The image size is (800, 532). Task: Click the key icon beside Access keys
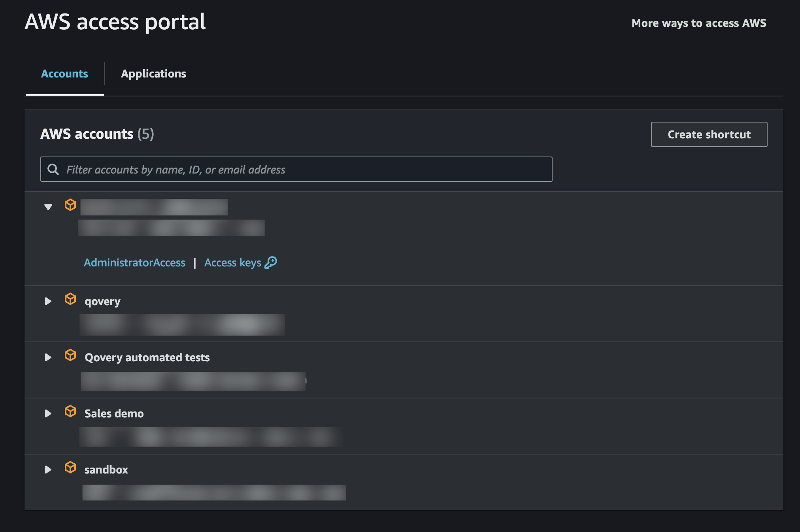pyautogui.click(x=271, y=262)
